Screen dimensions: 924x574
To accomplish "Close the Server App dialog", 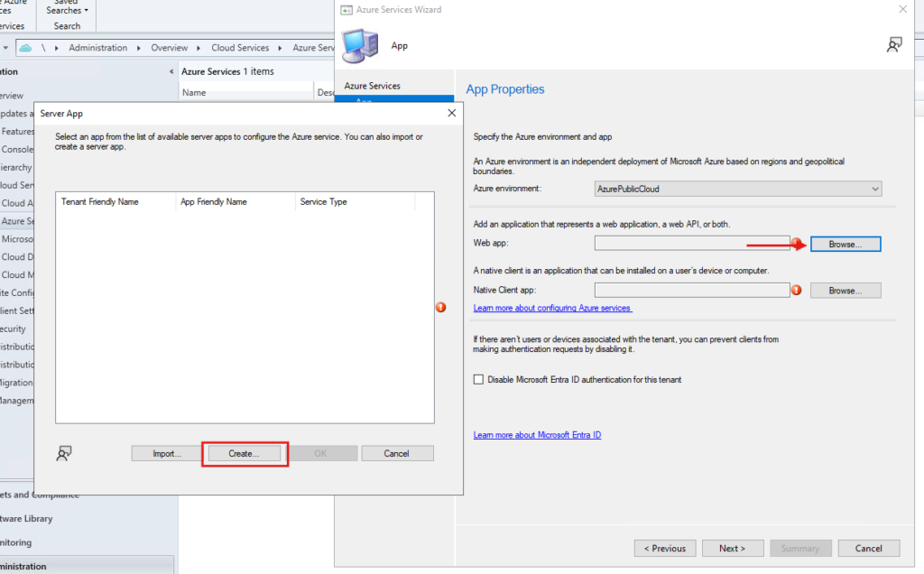I will [451, 114].
